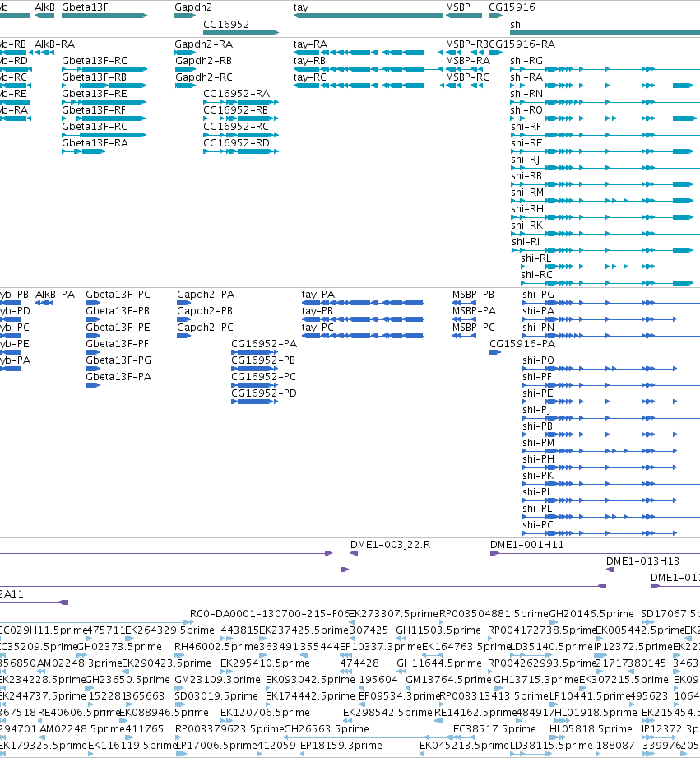Open the CG16952-RA transcript label
The image size is (700, 758).
tap(236, 94)
